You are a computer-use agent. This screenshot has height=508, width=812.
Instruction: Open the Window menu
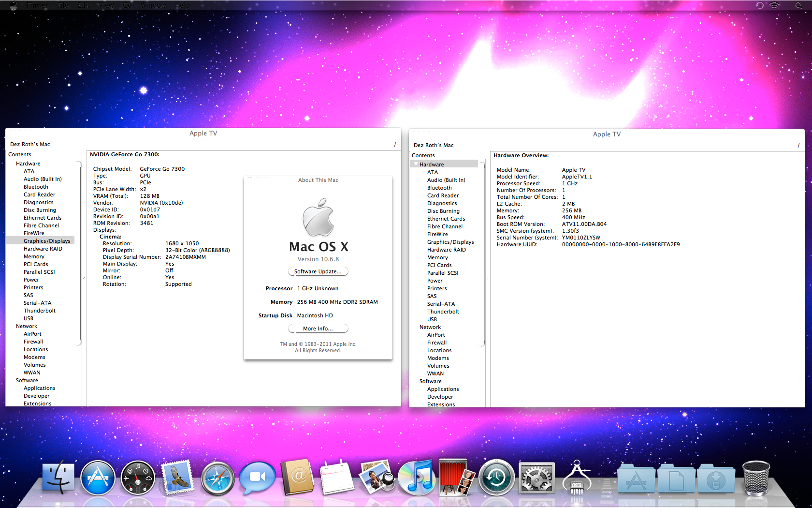[153, 5]
